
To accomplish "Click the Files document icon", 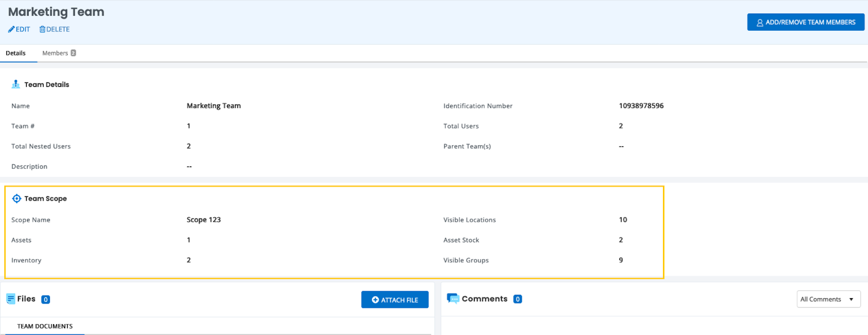I will 10,299.
